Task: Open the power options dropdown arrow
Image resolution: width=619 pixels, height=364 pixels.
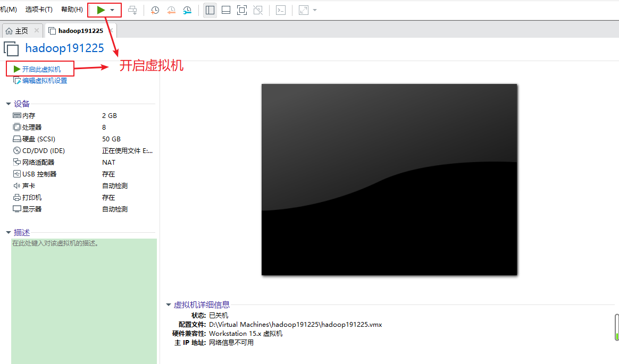Action: tap(113, 10)
